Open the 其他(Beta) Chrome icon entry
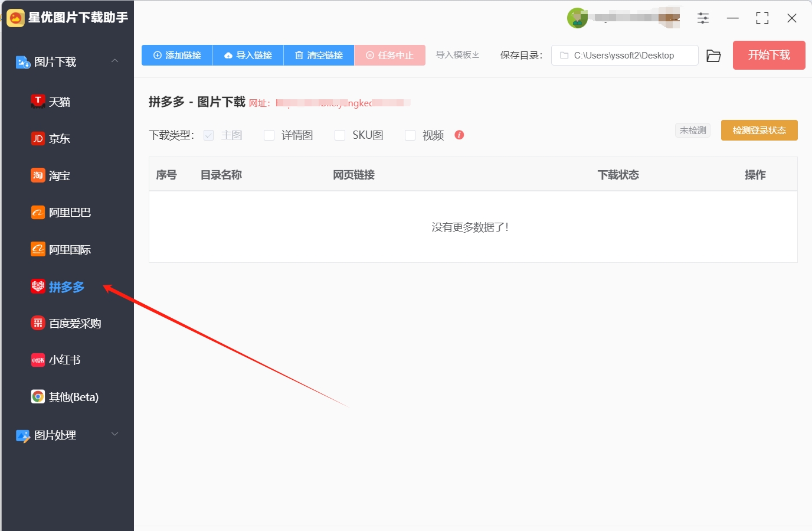Viewport: 812px width, 531px height. coord(38,397)
